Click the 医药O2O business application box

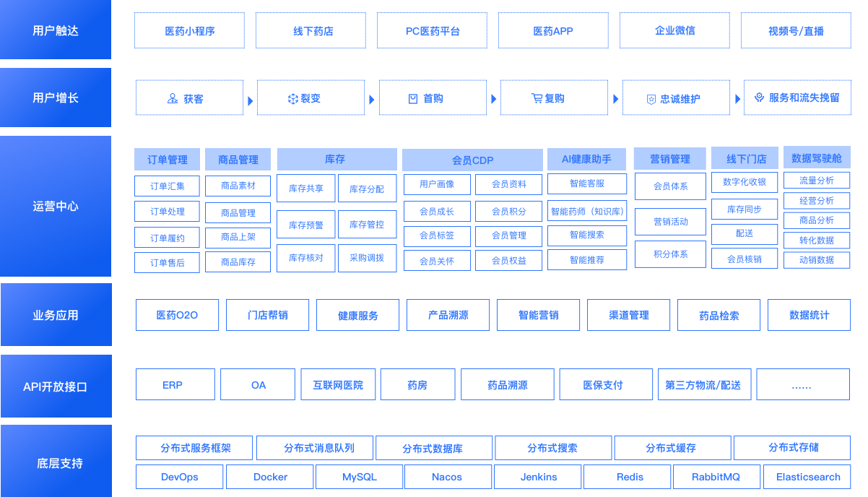click(177, 315)
